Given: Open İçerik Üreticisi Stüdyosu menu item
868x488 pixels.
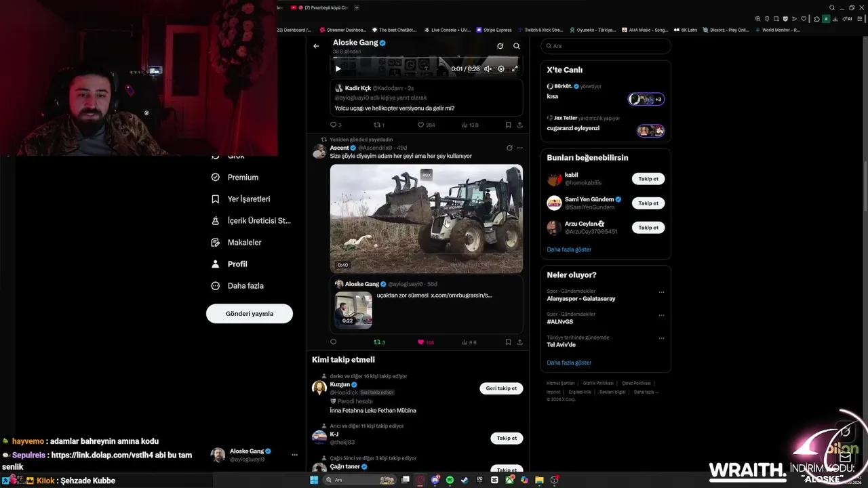Looking at the screenshot, I should (x=251, y=220).
